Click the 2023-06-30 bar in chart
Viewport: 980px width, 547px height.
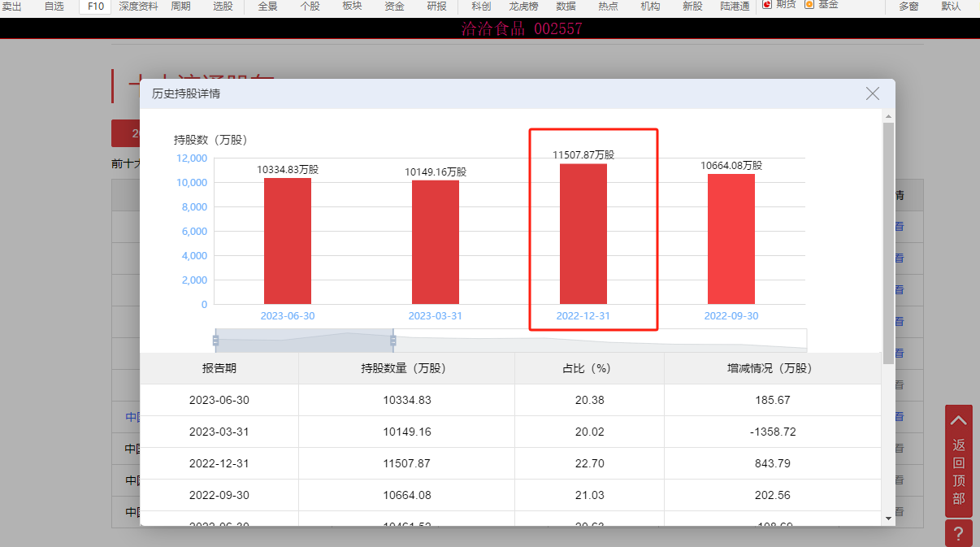tap(288, 241)
